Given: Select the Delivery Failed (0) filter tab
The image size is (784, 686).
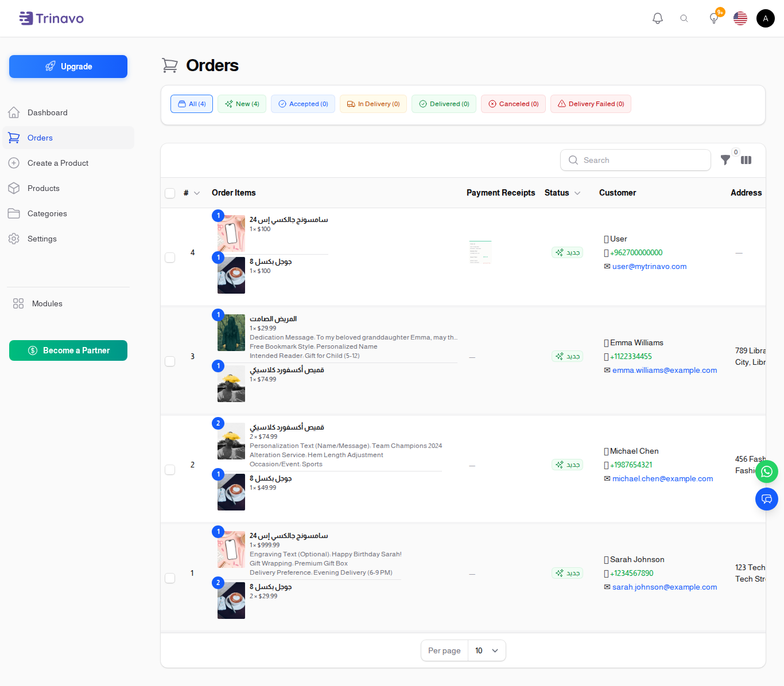Looking at the screenshot, I should [591, 104].
